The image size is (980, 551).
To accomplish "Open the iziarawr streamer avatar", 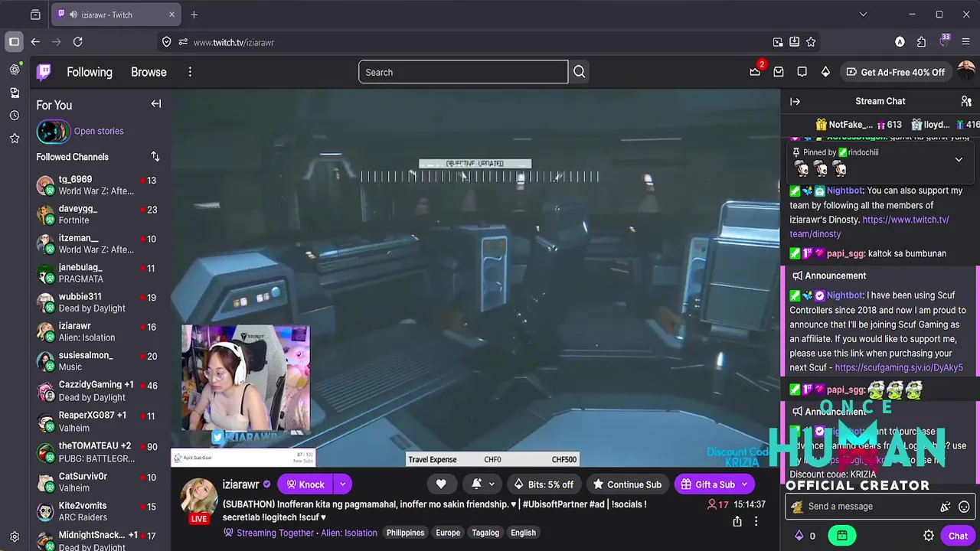I will click(199, 497).
